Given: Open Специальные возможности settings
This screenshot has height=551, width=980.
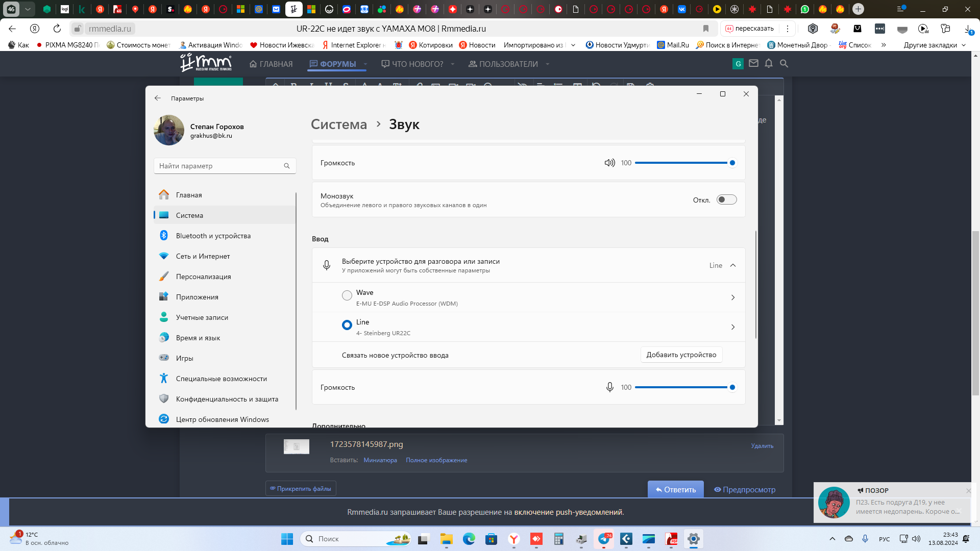Looking at the screenshot, I should pyautogui.click(x=225, y=379).
